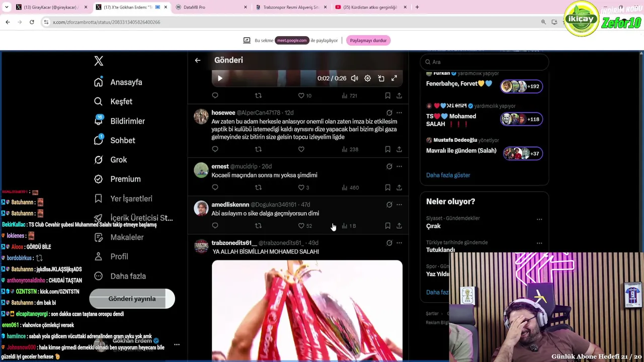Viewport: 644px width, 362px height.
Task: Open more options on amedliskennn's post
Action: [x=399, y=205]
